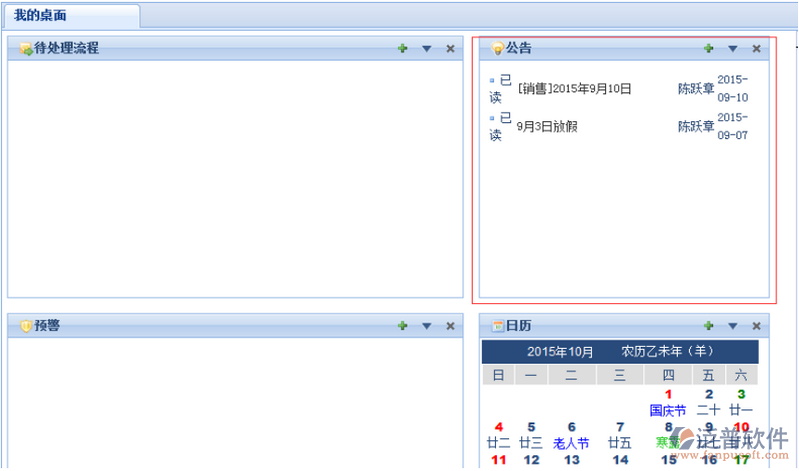The image size is (799, 471).
Task: Click the calendar icon beside 日历 title
Action: (497, 325)
